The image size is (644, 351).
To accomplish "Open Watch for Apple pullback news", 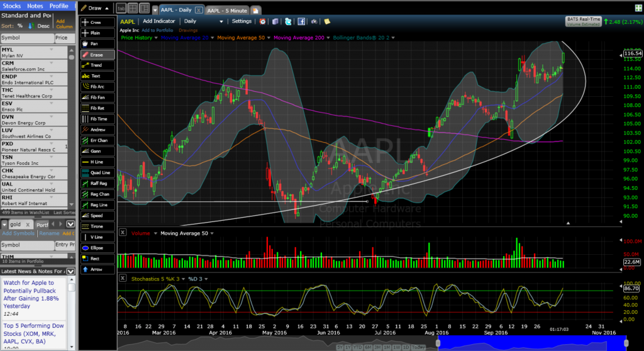I will [31, 294].
